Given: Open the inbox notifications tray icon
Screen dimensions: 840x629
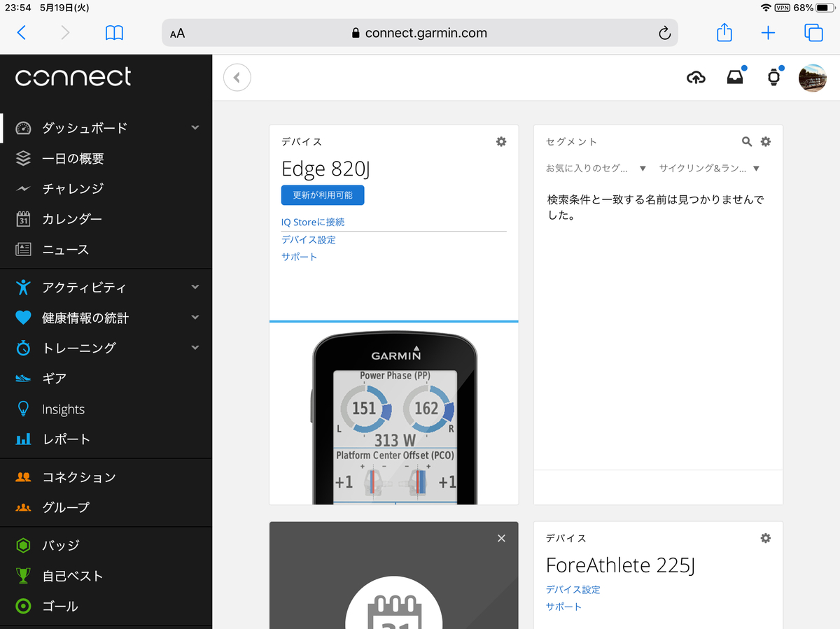Looking at the screenshot, I should pos(735,78).
